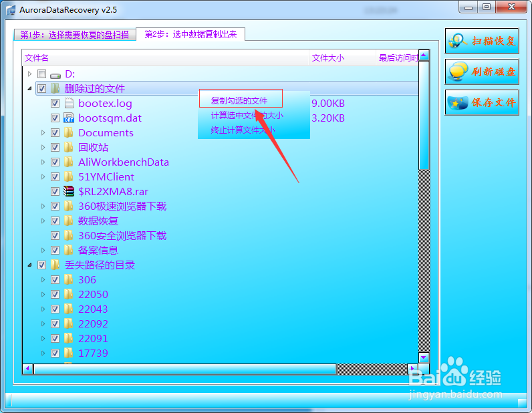Select the 备案信息 folder name

coord(98,251)
